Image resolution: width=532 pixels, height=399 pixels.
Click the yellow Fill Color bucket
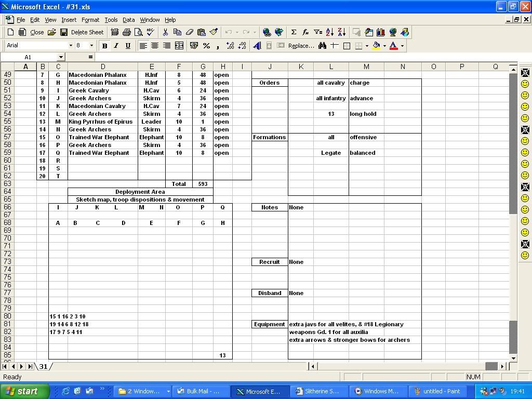(376, 46)
